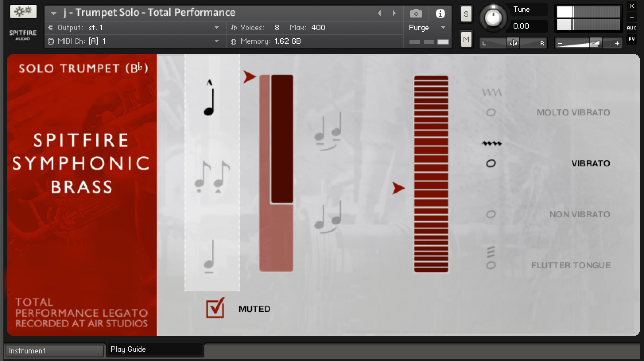Image resolution: width=644 pixels, height=361 pixels.
Task: Toggle the PV button
Action: (x=632, y=39)
